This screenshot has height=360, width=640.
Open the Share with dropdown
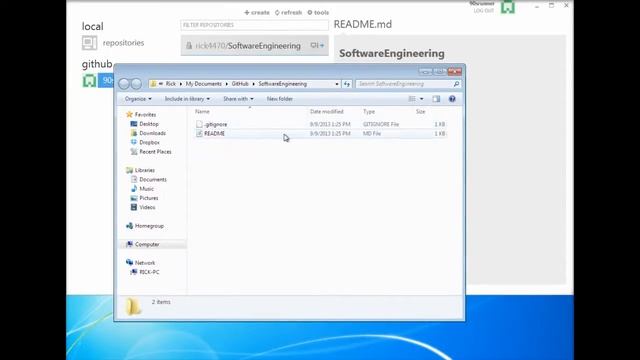click(238, 99)
